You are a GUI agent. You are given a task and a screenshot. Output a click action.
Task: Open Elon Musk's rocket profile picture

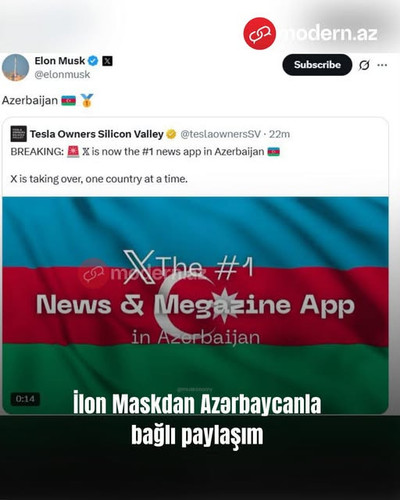(15, 68)
